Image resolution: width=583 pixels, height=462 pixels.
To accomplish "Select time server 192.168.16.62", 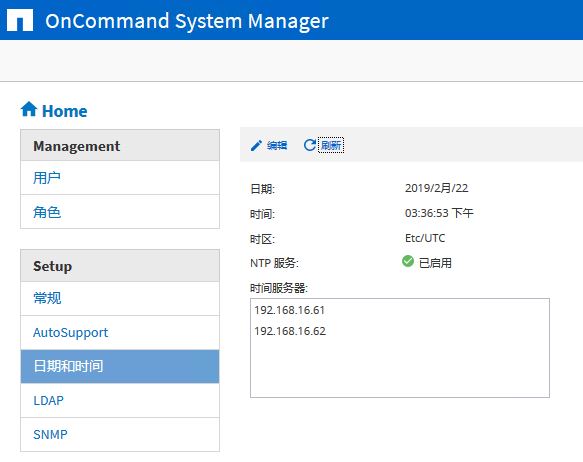I will (290, 331).
